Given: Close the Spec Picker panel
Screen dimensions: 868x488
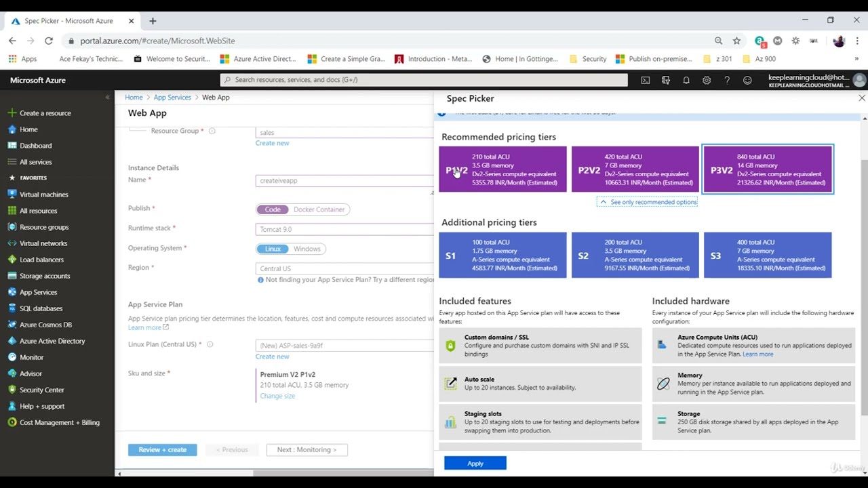Looking at the screenshot, I should pyautogui.click(x=862, y=98).
